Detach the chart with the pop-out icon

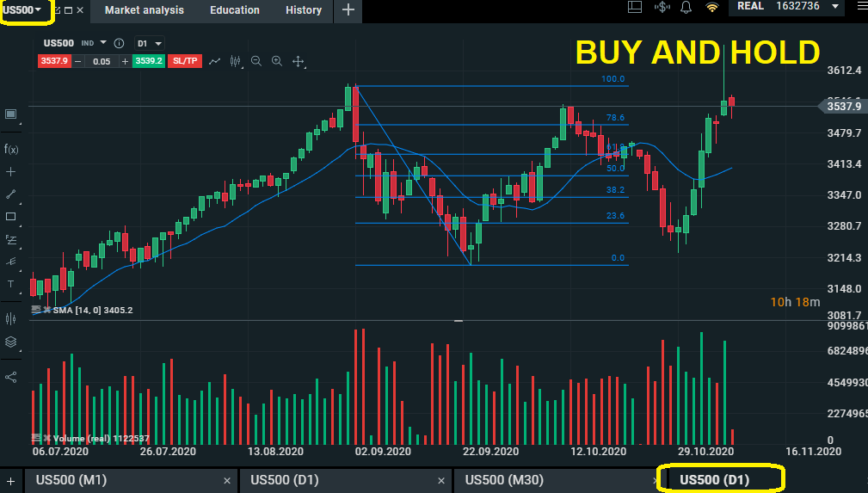pyautogui.click(x=57, y=10)
